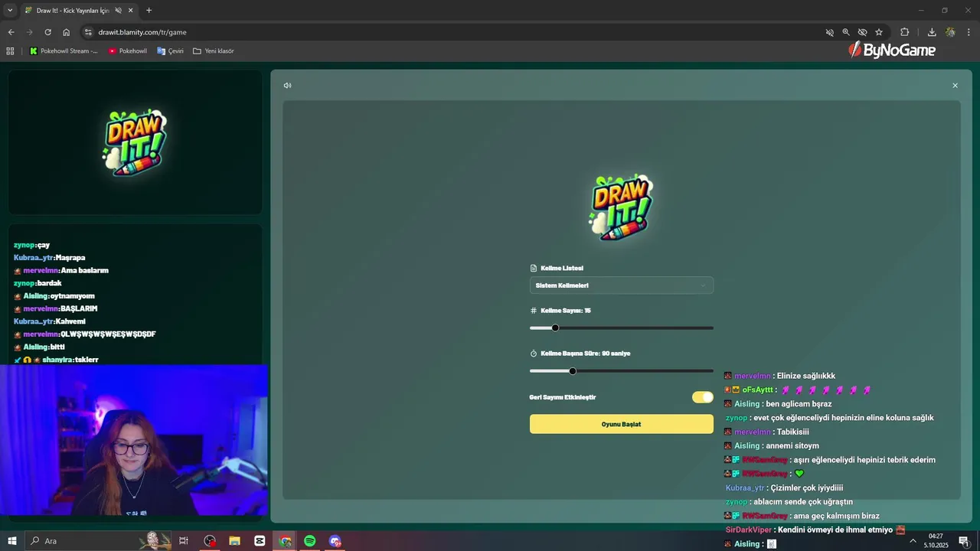Image resolution: width=980 pixels, height=551 pixels.
Task: Open the Kelime Listesi dropdown
Action: [x=622, y=285]
